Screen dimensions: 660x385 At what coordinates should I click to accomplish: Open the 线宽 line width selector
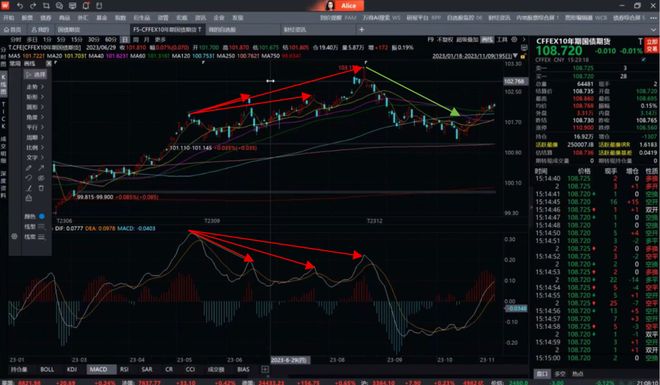35,237
